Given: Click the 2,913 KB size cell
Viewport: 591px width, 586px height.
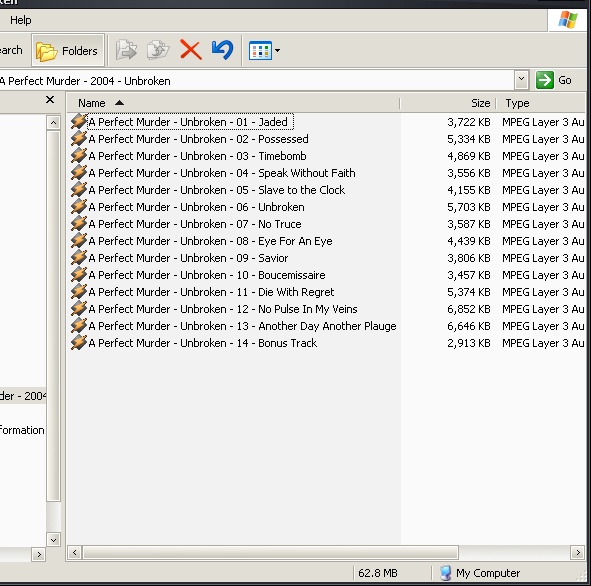Looking at the screenshot, I should [469, 343].
